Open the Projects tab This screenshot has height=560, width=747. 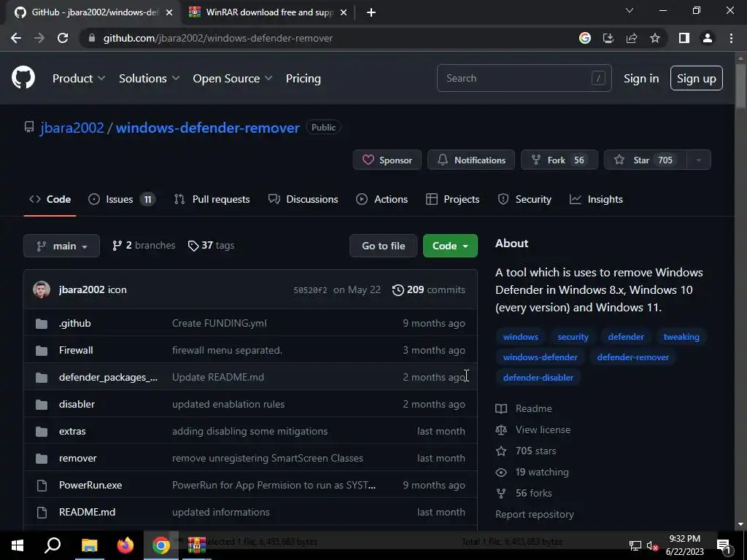(452, 200)
